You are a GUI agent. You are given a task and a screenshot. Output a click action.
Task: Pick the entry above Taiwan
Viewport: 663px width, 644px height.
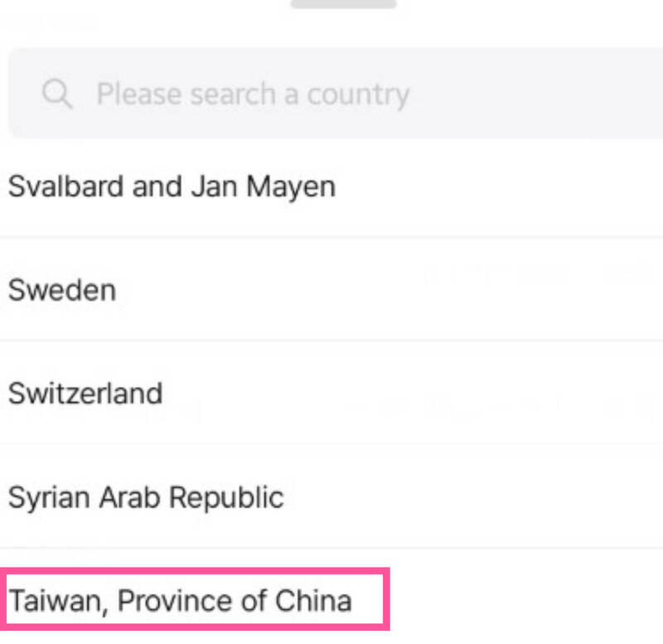(x=331, y=496)
